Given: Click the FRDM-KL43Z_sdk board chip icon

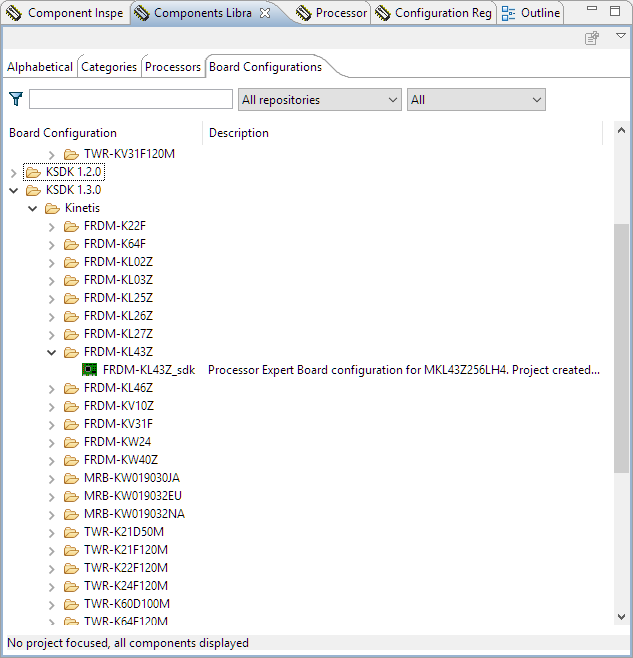Looking at the screenshot, I should 89,370.
